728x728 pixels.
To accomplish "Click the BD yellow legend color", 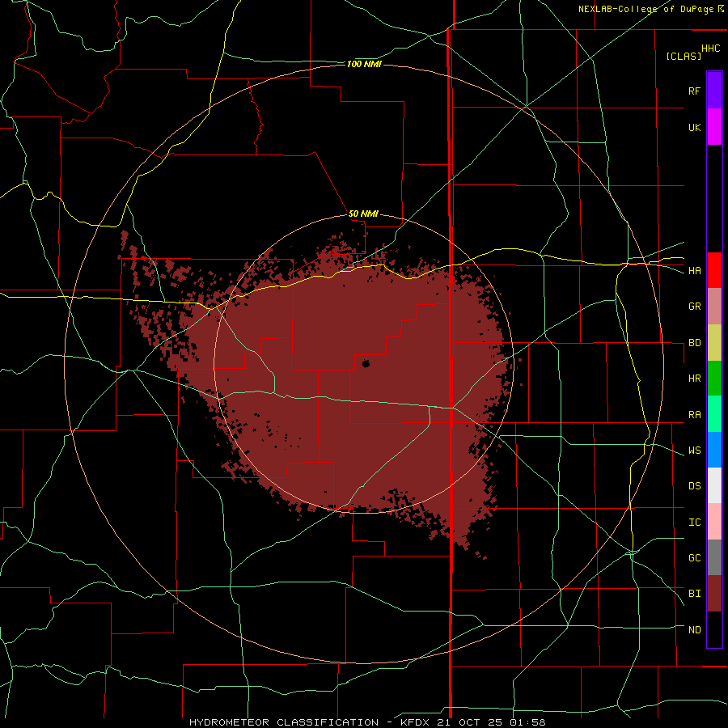I will click(x=714, y=343).
